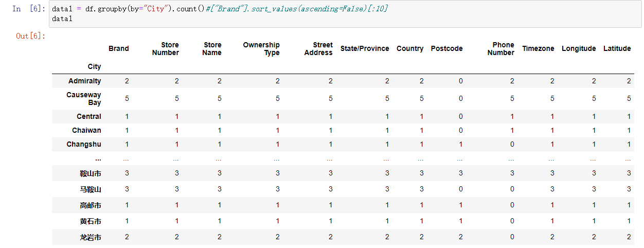Viewport: 644px width, 248px height.
Task: Select the 龙岩市 row label
Action: 91,237
